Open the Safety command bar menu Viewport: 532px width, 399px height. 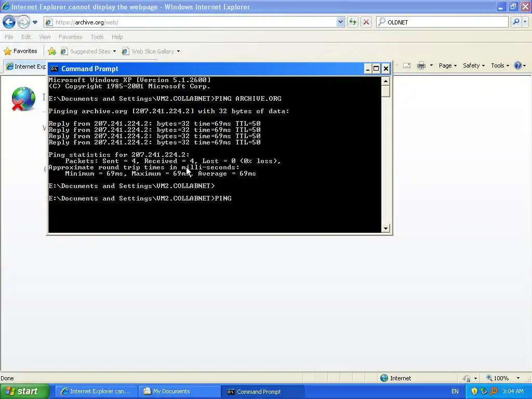tap(474, 65)
